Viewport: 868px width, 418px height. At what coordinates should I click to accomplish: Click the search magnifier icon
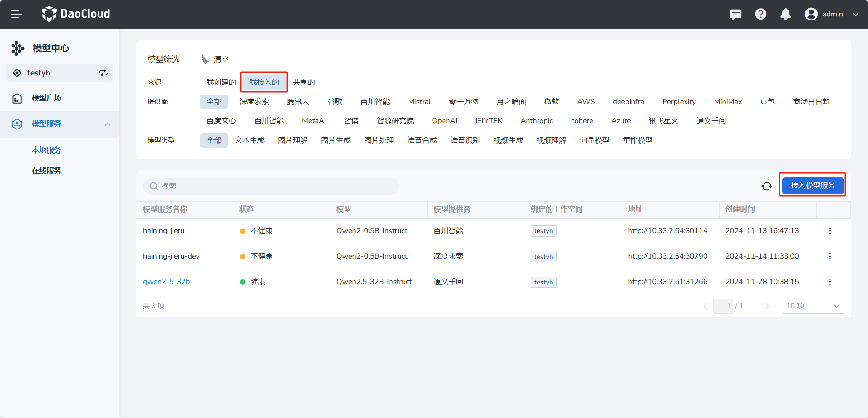point(154,186)
